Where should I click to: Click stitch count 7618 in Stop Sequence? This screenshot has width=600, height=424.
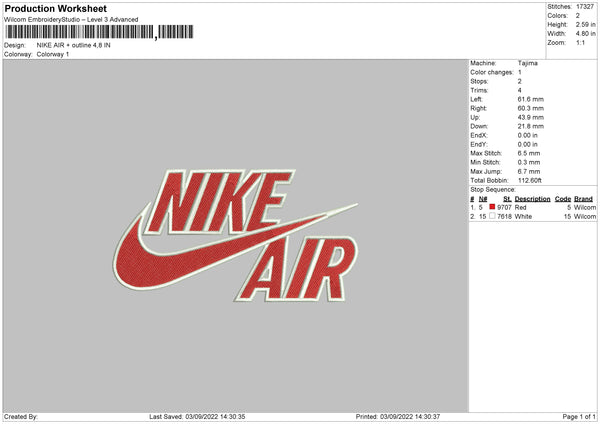click(x=504, y=217)
